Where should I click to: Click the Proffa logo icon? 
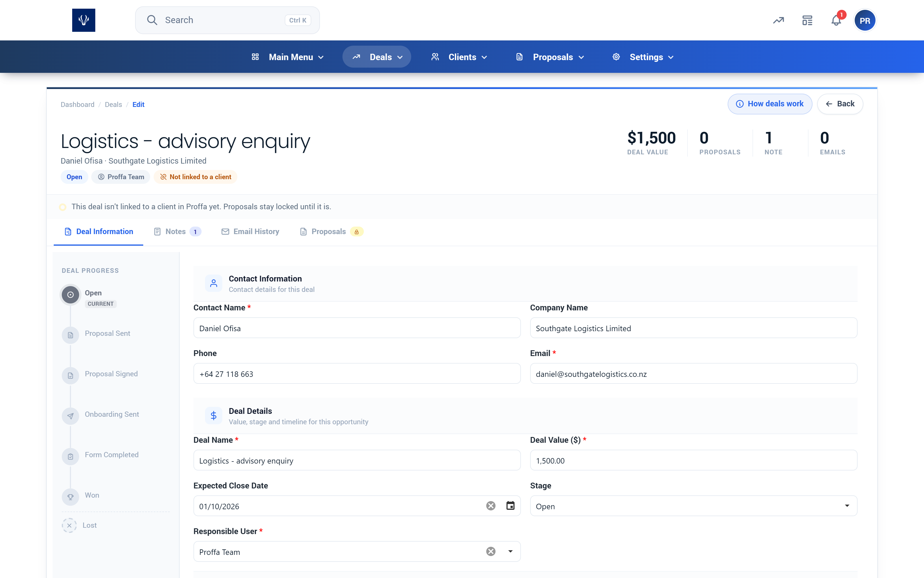pyautogui.click(x=84, y=20)
